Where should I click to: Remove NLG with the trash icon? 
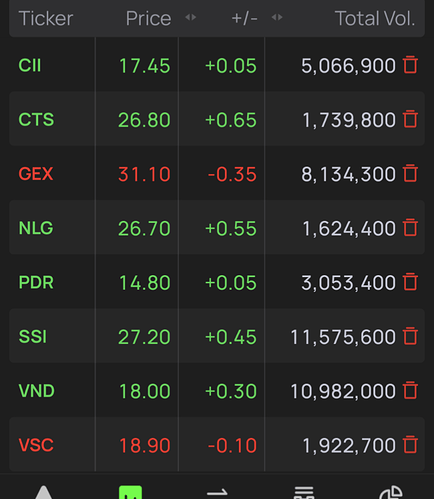410,228
